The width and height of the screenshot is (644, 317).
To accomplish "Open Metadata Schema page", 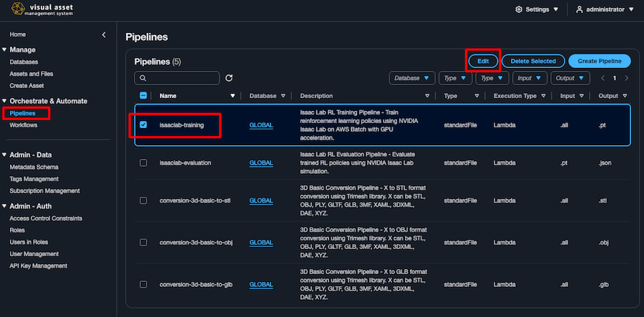I will (34, 167).
